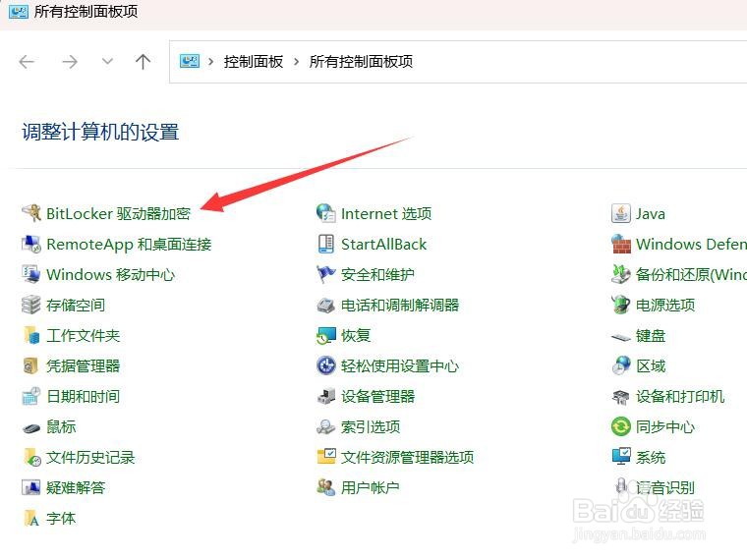This screenshot has height=560, width=747.
Task: Click the 安全和维护 flag icon
Action: [326, 274]
